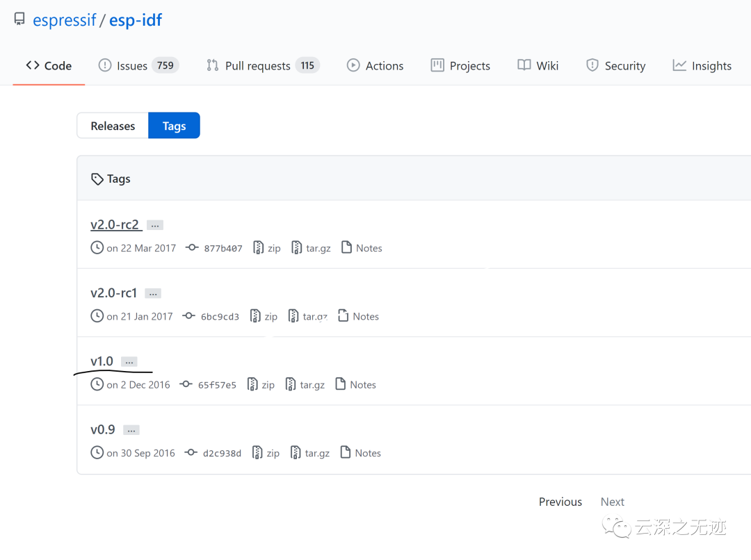Expand the v2.0-rc2 ellipsis details
751x560 pixels.
(154, 225)
